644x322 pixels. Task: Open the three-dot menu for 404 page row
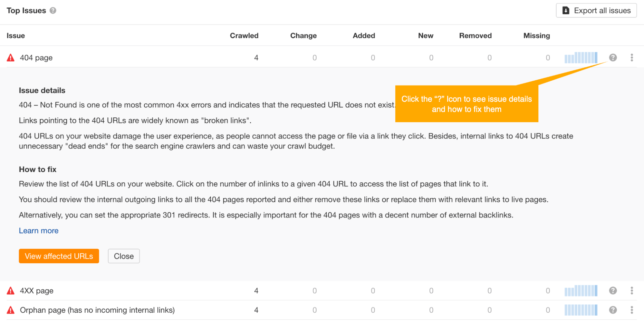pyautogui.click(x=632, y=58)
